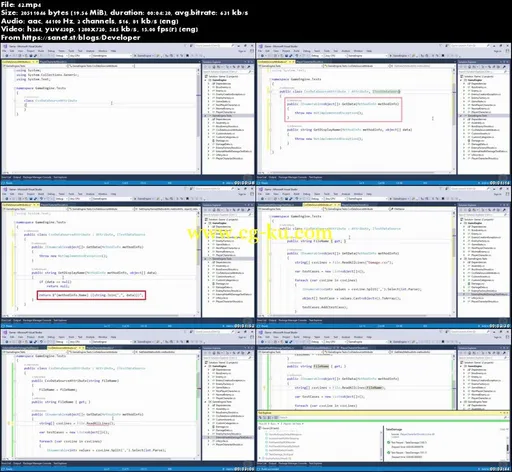512x472 pixels.
Task: Click the TakeDamage heading in the sixth frame's details pane
Action: [x=394, y=429]
